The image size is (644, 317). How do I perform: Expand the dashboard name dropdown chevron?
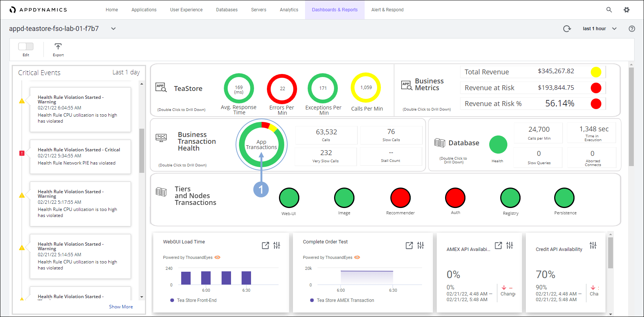click(x=113, y=29)
